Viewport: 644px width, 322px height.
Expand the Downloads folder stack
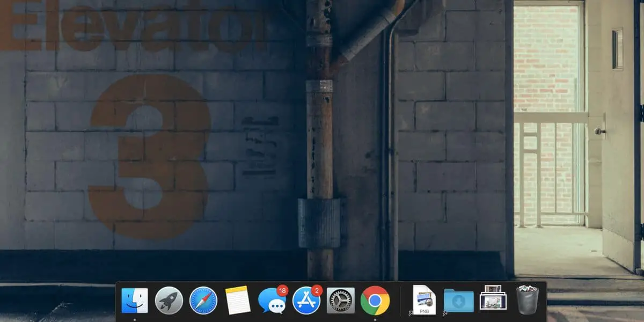(x=459, y=301)
